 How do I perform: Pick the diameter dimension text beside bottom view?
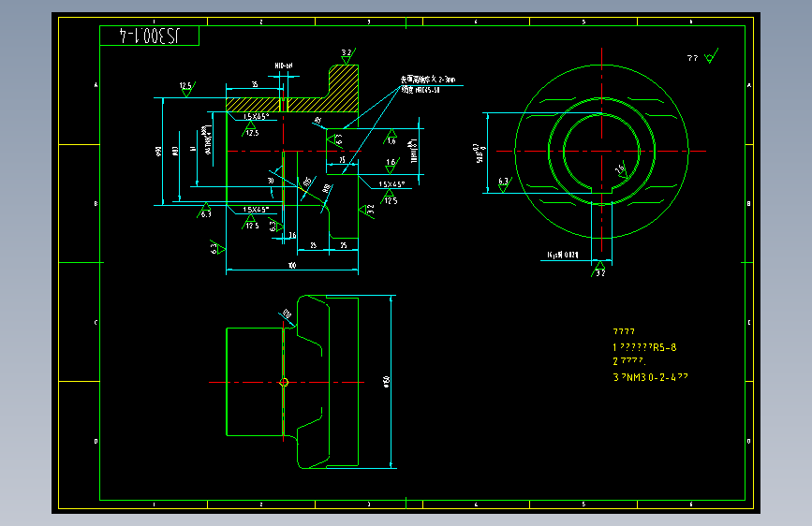[x=386, y=382]
